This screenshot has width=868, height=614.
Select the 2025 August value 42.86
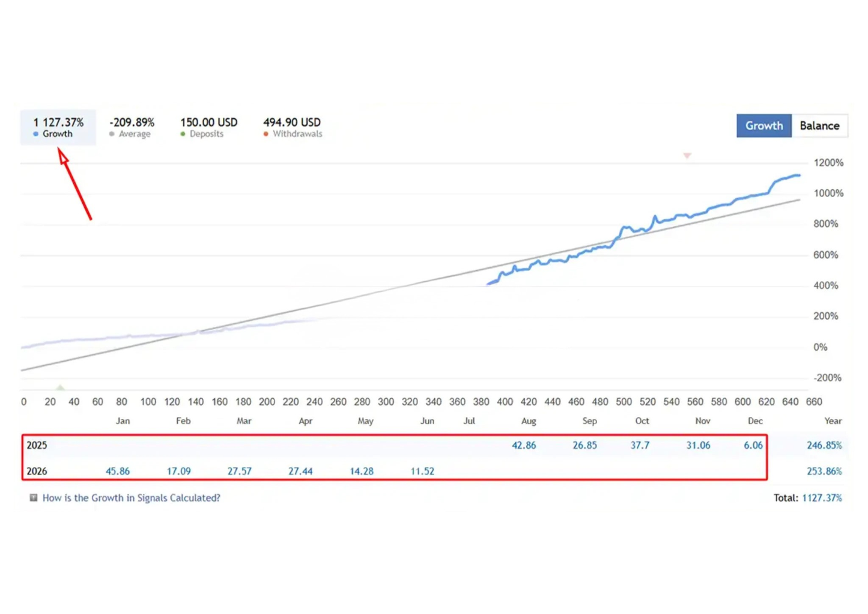pyautogui.click(x=524, y=445)
